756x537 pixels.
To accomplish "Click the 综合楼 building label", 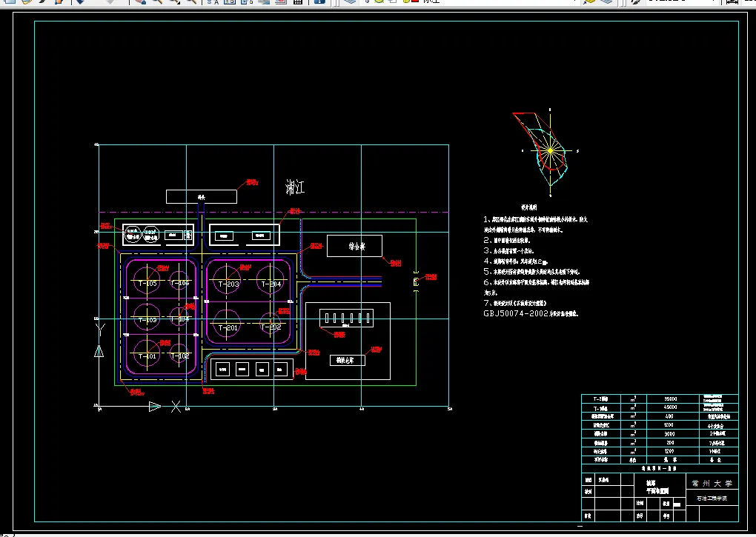I will (357, 246).
